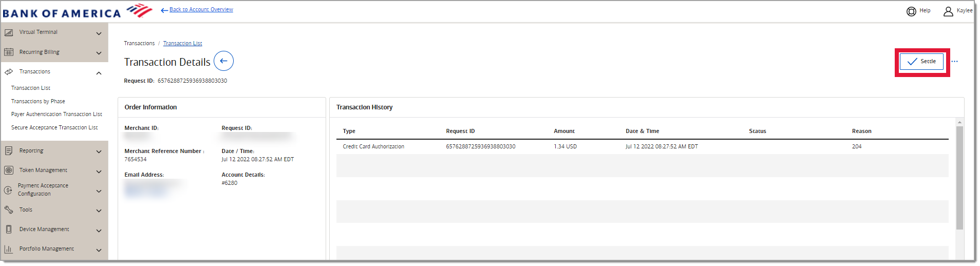
Task: Expand the Payment Acceptance Configuration chevron
Action: point(99,191)
